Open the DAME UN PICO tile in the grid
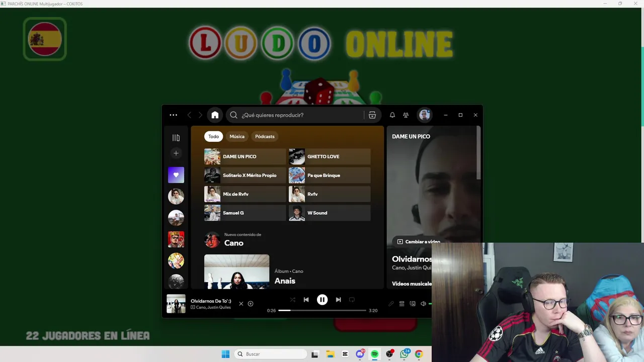The image size is (644, 362). pos(245,156)
